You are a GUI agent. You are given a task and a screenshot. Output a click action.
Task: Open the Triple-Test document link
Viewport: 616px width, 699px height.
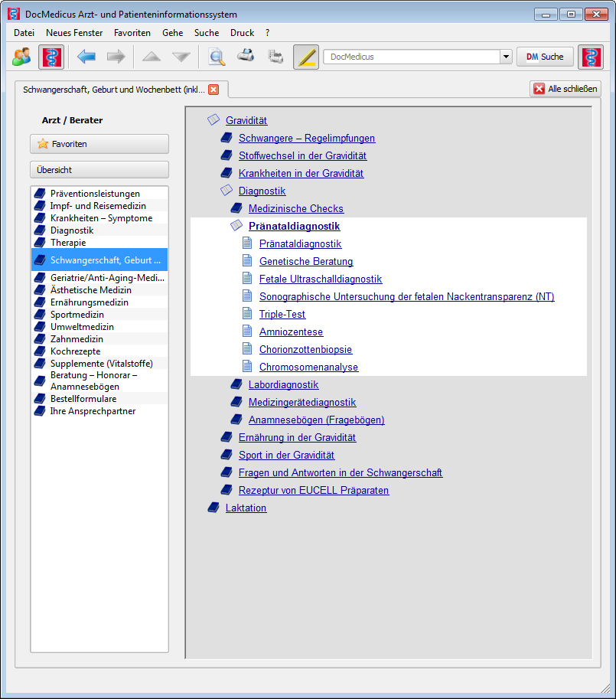coord(282,315)
